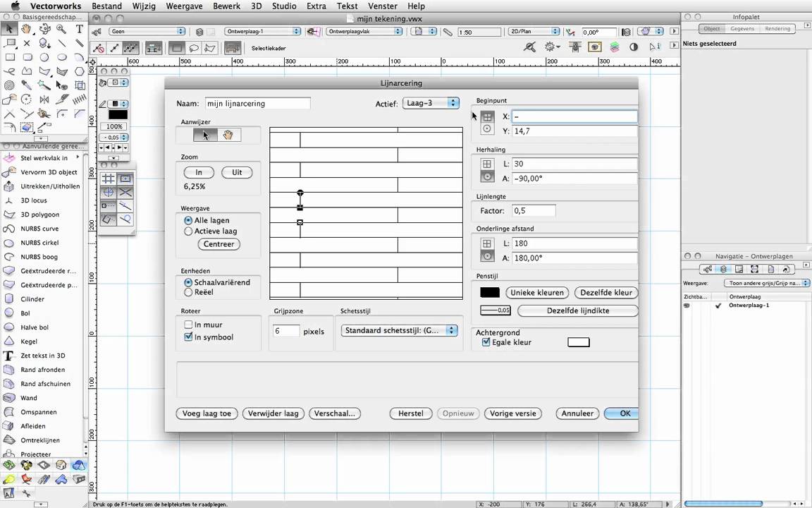Switch Beginpunt to polar coordinate mode
Screen dimensions: 812x508
[487, 128]
